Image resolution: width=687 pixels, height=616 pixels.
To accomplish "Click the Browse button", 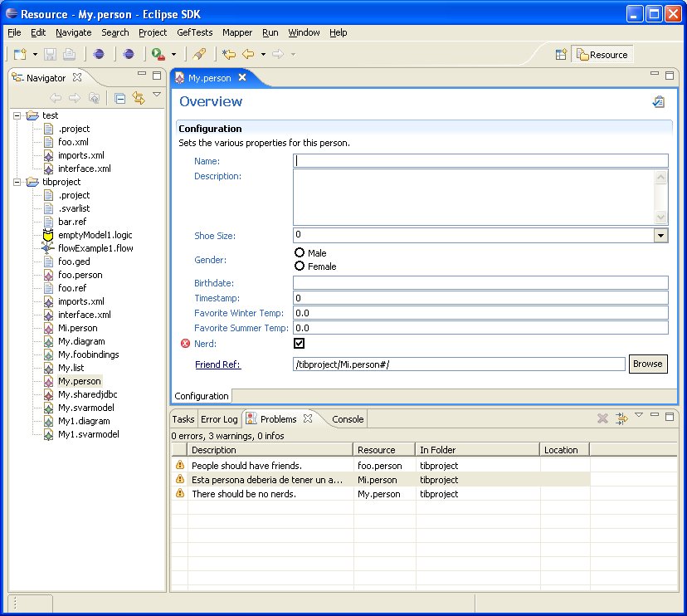I will [647, 364].
